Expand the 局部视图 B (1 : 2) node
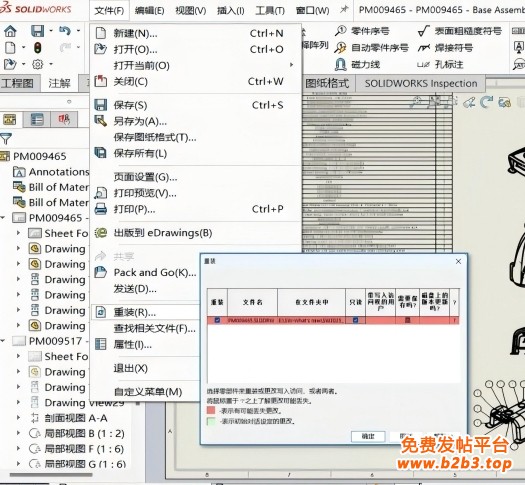 [x=18, y=433]
